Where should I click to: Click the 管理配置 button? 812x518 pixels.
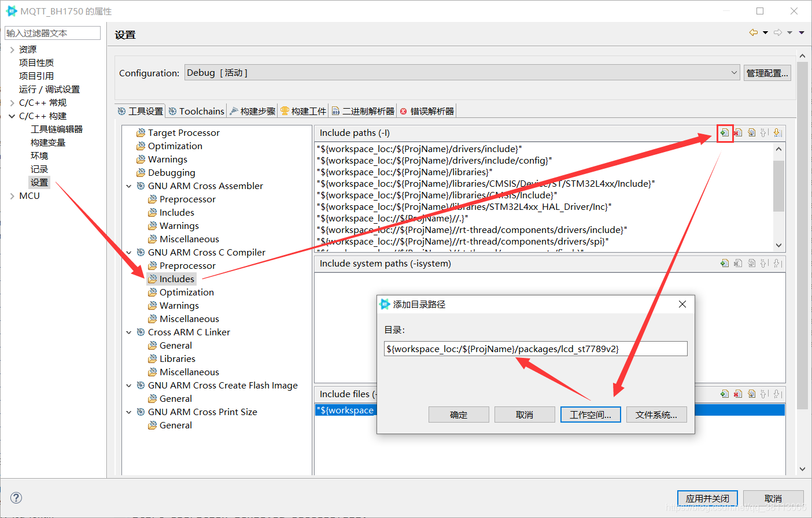[x=767, y=72]
